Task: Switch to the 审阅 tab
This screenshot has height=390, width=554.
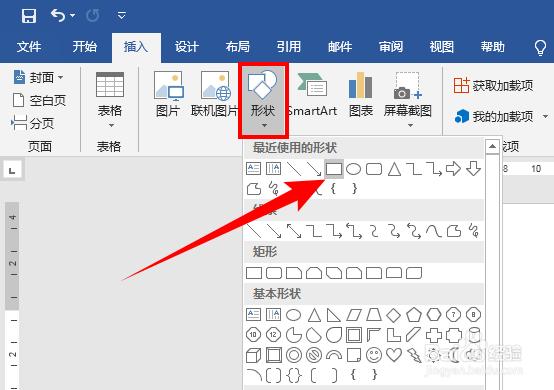Action: click(x=390, y=47)
